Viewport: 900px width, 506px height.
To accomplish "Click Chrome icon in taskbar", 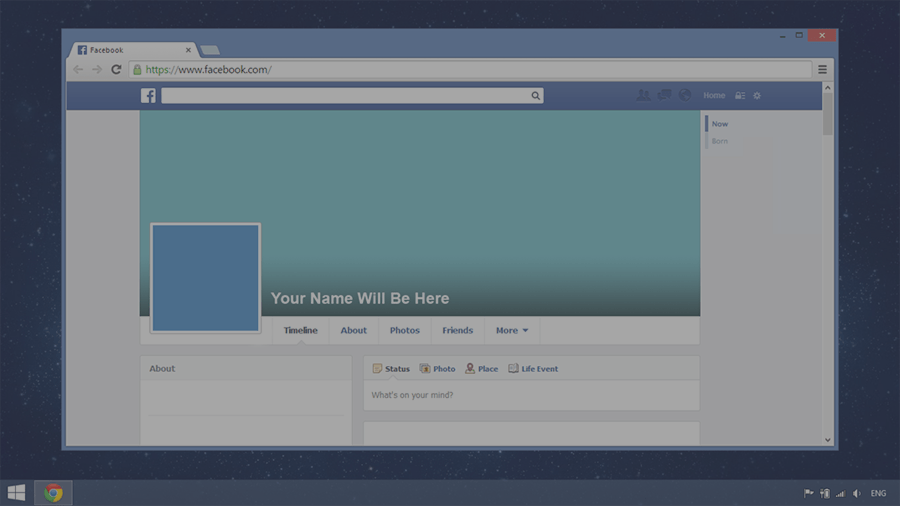I will pos(53,493).
